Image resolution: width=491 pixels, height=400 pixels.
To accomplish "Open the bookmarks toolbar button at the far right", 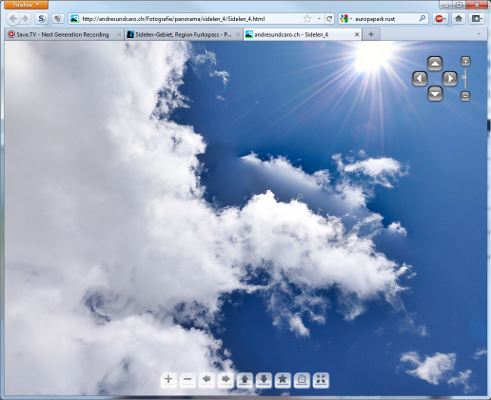I will tap(477, 19).
